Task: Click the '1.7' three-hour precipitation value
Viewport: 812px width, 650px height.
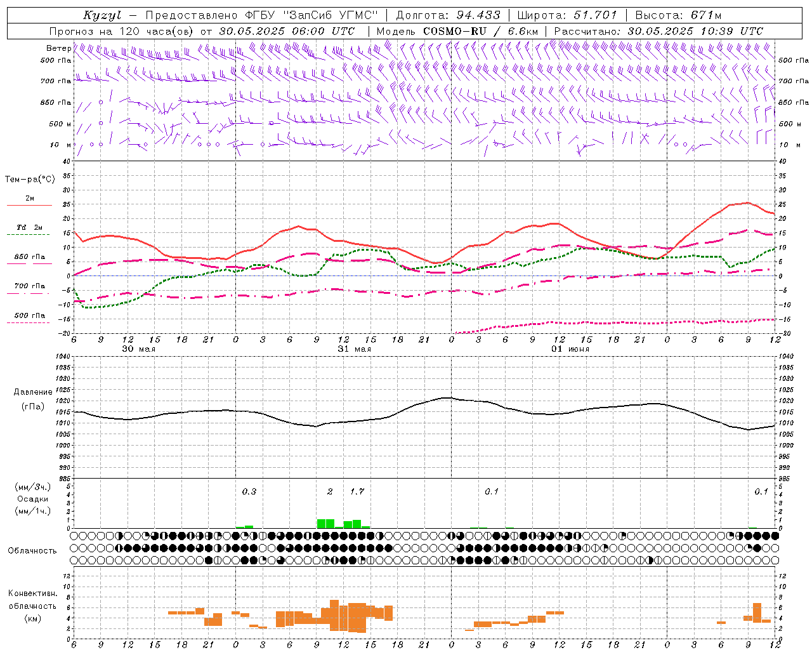Action: [357, 492]
